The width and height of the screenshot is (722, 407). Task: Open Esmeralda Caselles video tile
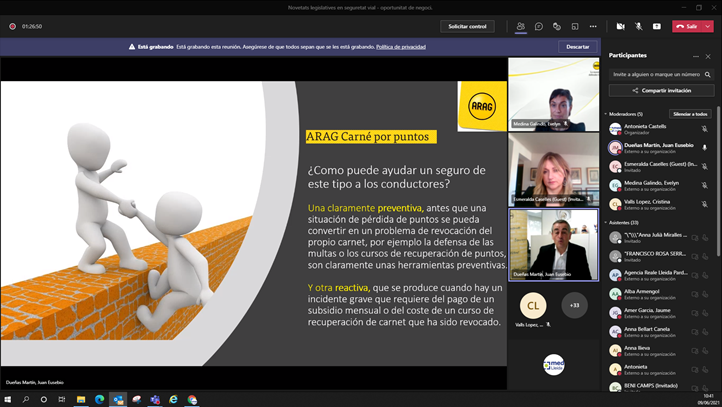(x=553, y=170)
